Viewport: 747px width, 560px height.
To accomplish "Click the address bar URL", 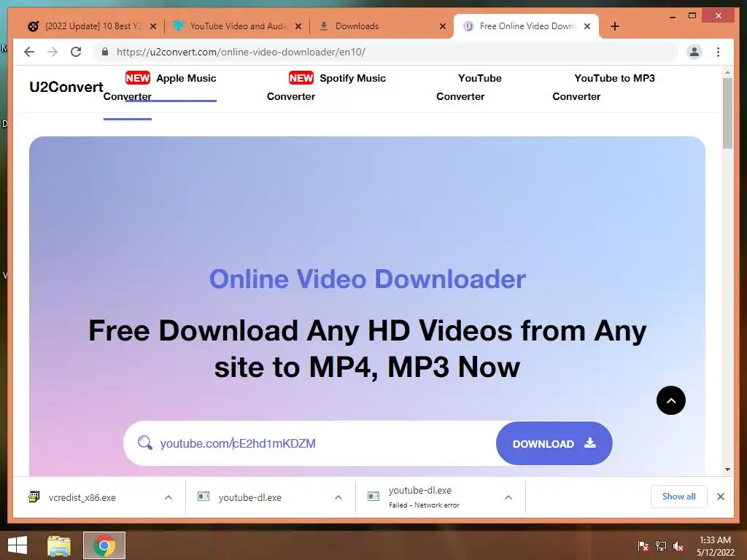I will tap(241, 52).
